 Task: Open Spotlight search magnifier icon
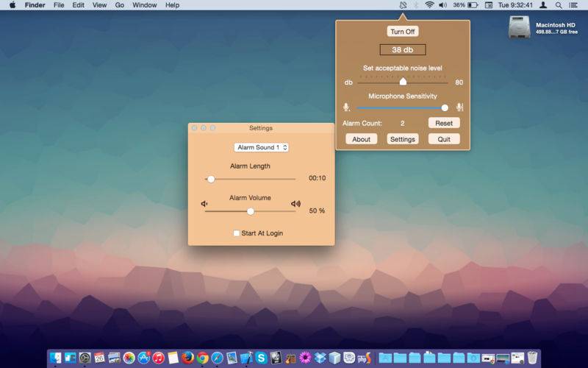[x=559, y=5]
